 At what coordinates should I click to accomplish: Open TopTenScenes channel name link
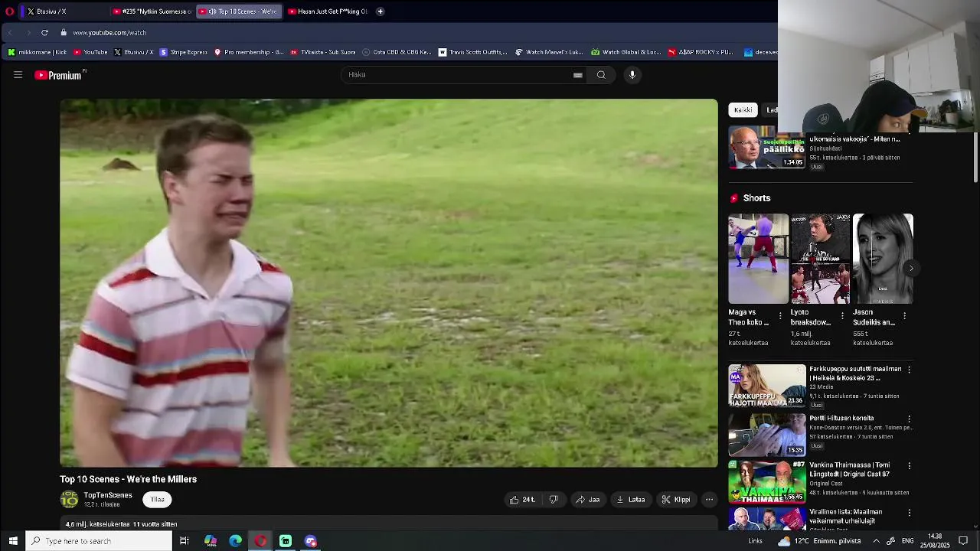(108, 495)
